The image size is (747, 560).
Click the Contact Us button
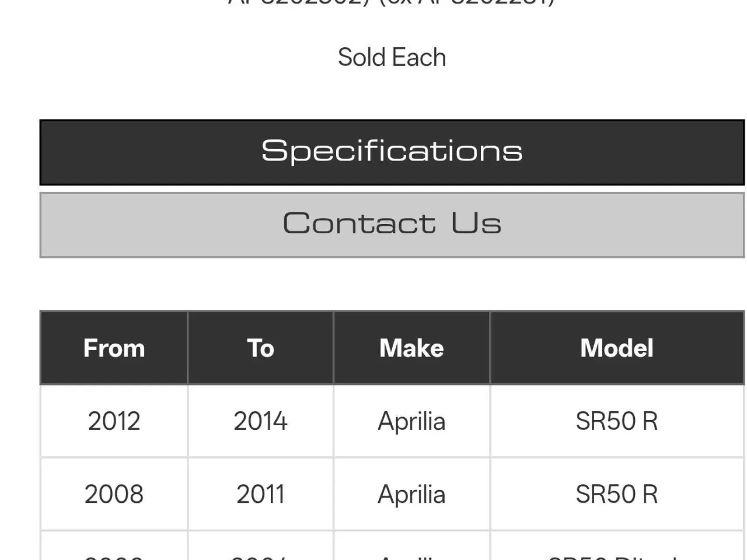pos(392,224)
